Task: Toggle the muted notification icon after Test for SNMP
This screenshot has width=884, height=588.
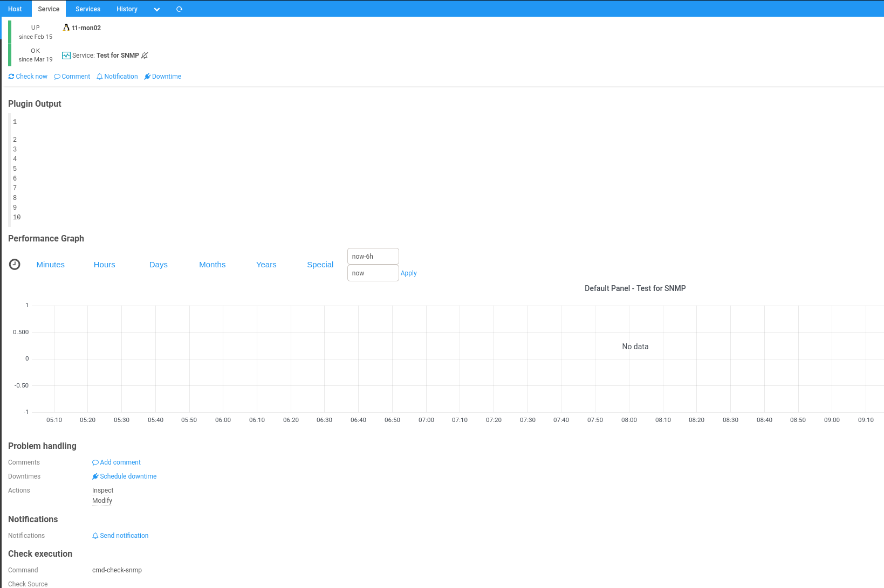Action: pyautogui.click(x=144, y=55)
